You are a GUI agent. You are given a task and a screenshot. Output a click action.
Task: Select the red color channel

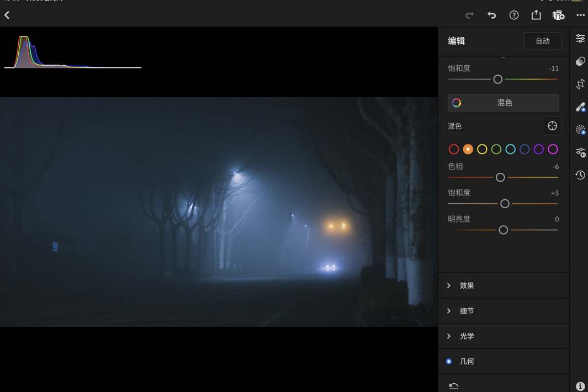click(454, 149)
